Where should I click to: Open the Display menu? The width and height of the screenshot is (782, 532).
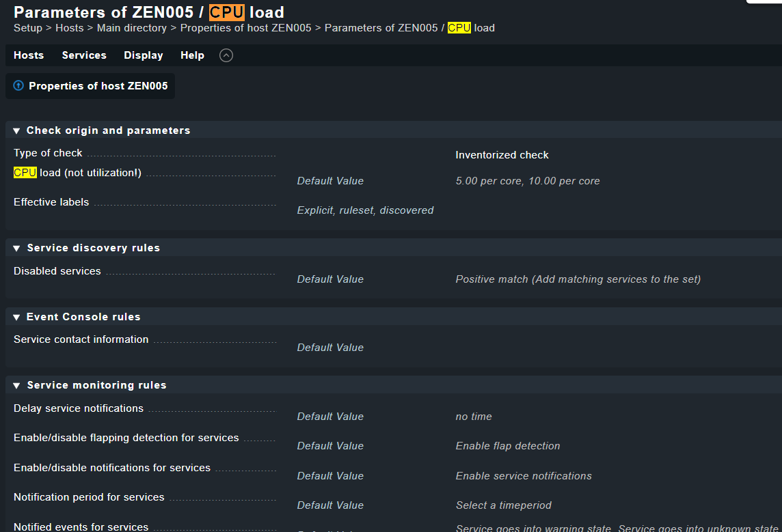(143, 55)
